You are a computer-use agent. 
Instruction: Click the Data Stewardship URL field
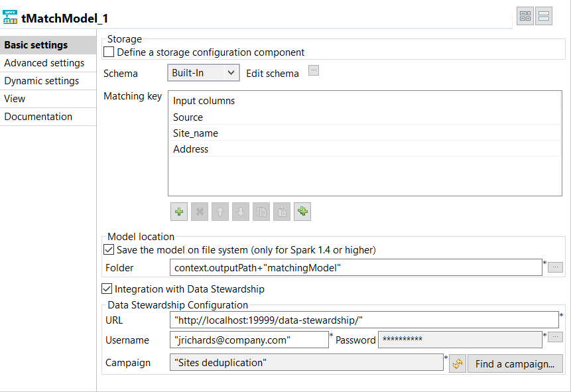pos(363,320)
